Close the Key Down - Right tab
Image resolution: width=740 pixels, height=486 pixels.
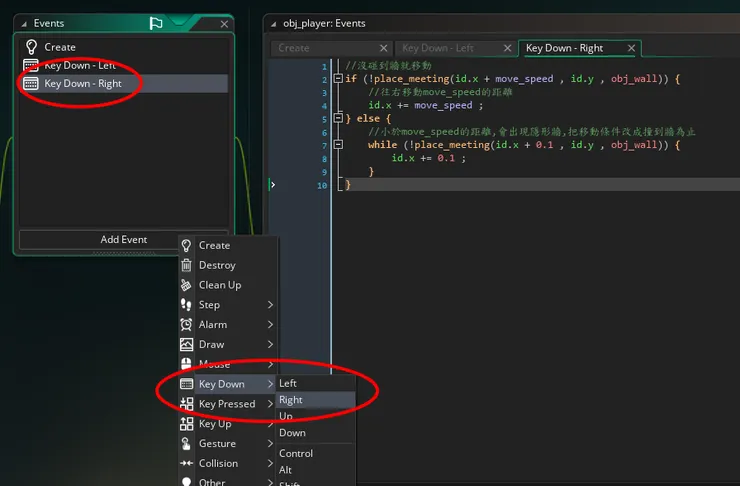[631, 48]
